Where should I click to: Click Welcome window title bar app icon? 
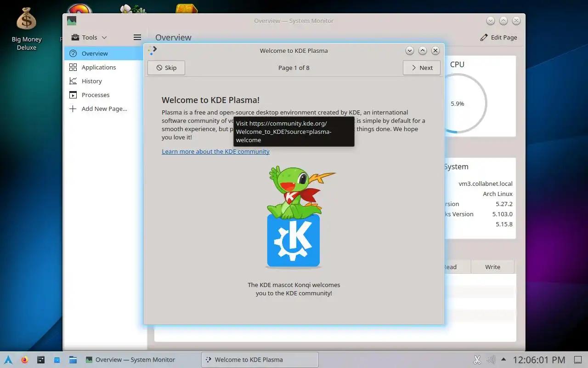point(153,50)
